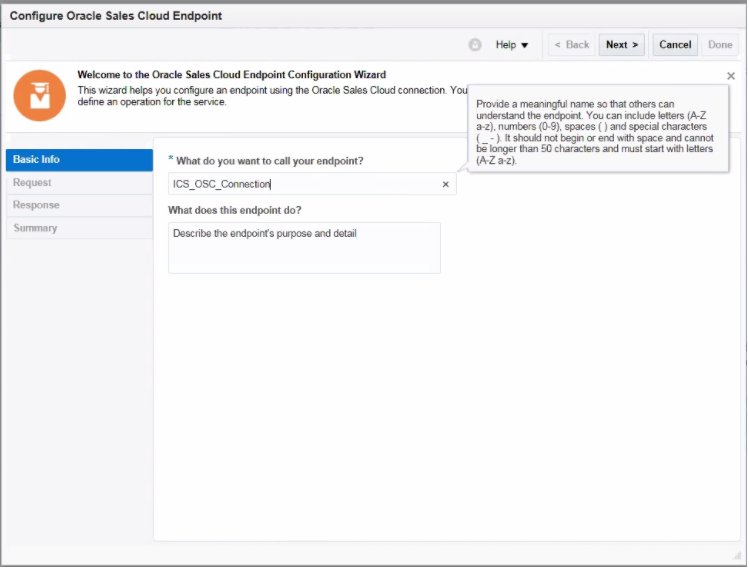This screenshot has height=569, width=749.
Task: Click the Welcome wizard heading text
Action: point(231,75)
